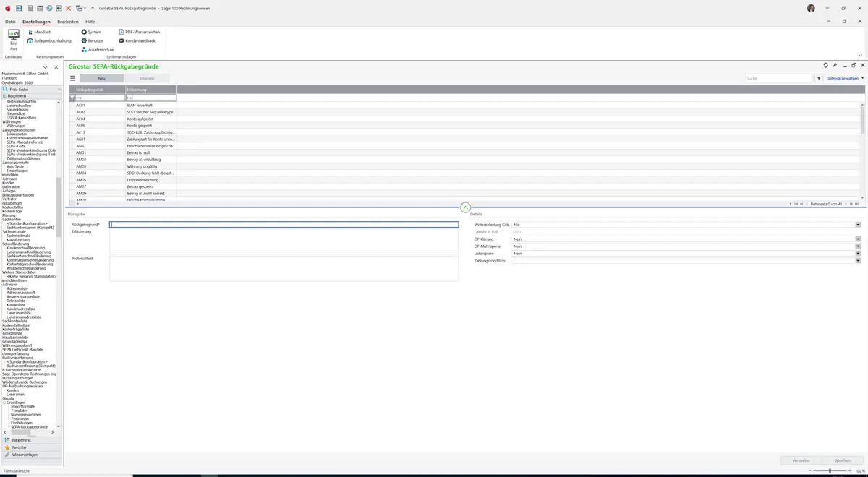Open Zusatzmodule in the ribbon

click(x=98, y=49)
